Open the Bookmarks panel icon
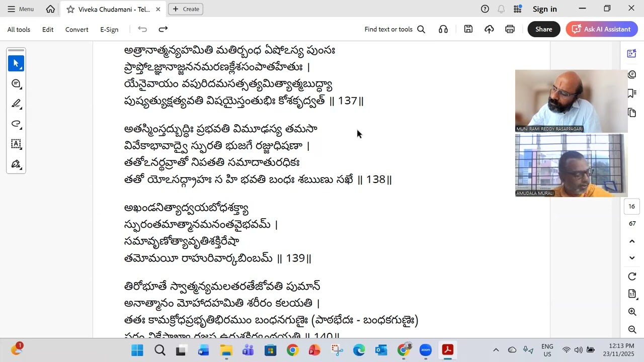 (632, 94)
